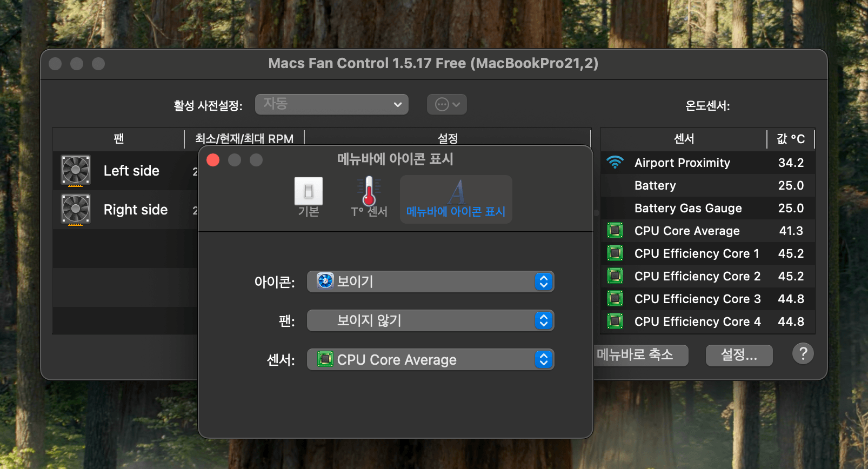Select the CPU Efficiency Core 4 row
This screenshot has height=469, width=868.
click(707, 321)
